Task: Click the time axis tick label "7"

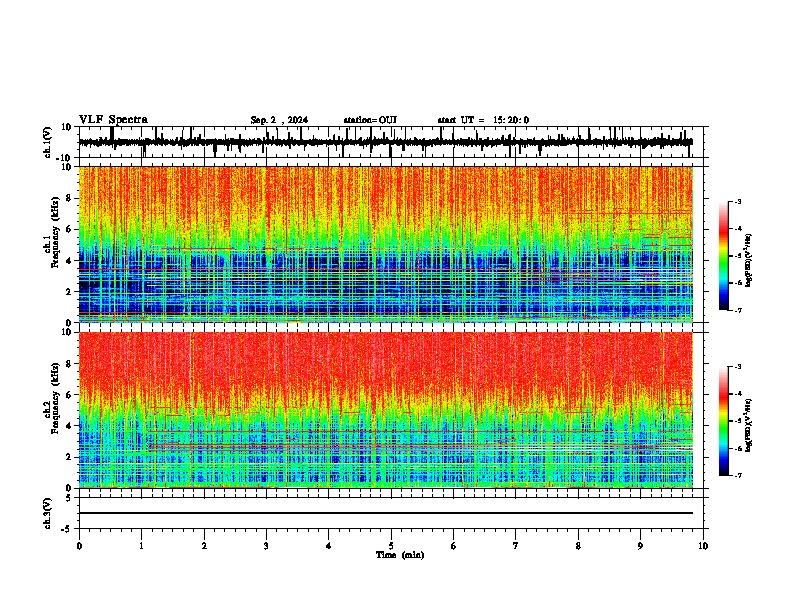Action: pos(516,546)
